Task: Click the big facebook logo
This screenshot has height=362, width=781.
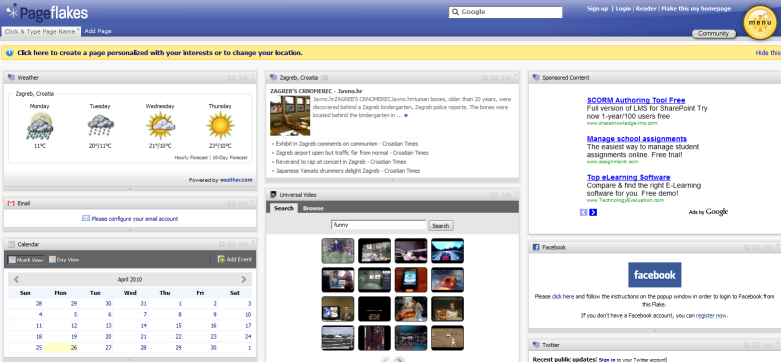Action: click(x=654, y=275)
